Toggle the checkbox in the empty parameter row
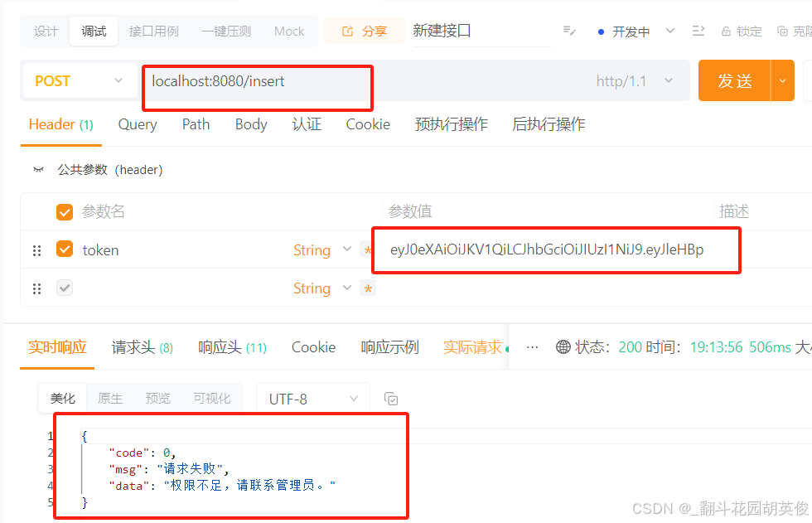This screenshot has height=523, width=812. coord(65,288)
